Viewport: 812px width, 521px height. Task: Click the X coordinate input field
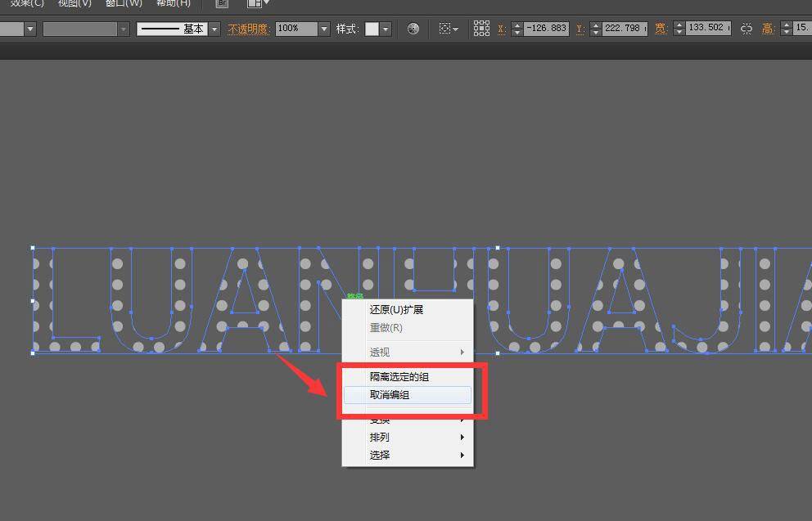point(546,29)
